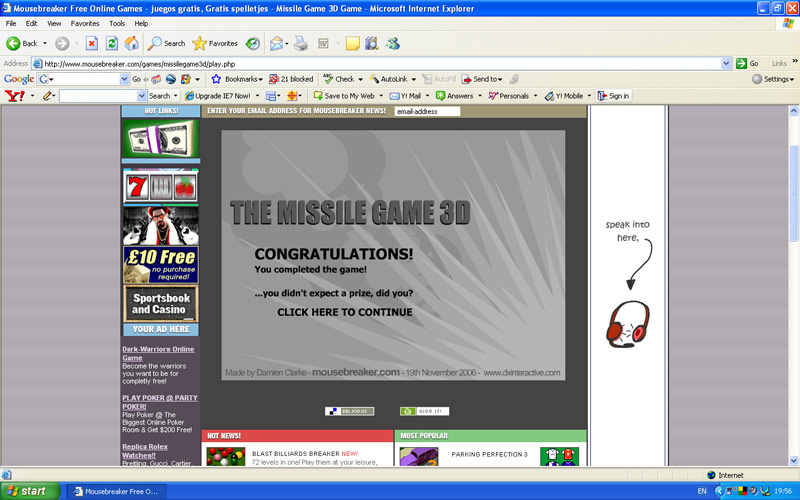
Task: Click the Digg It button
Action: 424,411
